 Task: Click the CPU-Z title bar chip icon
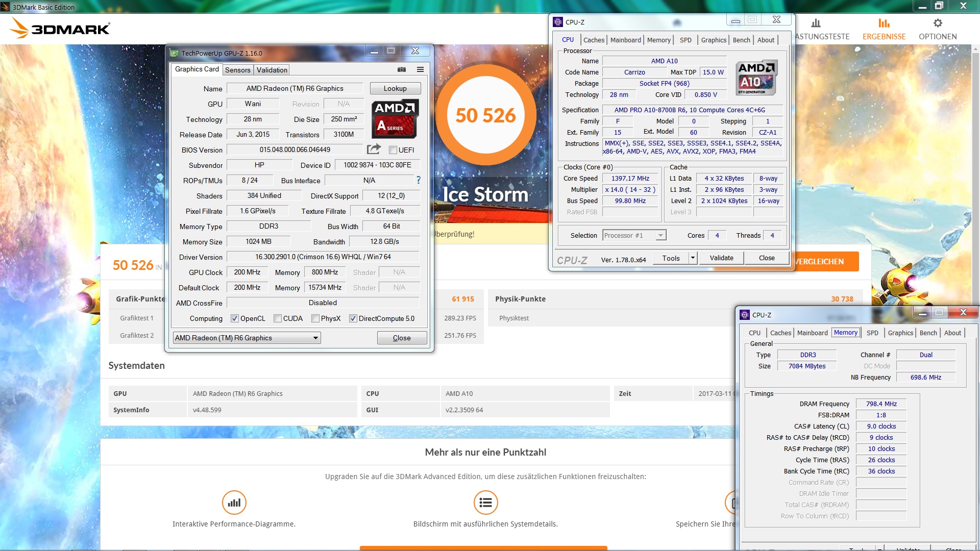pos(558,22)
